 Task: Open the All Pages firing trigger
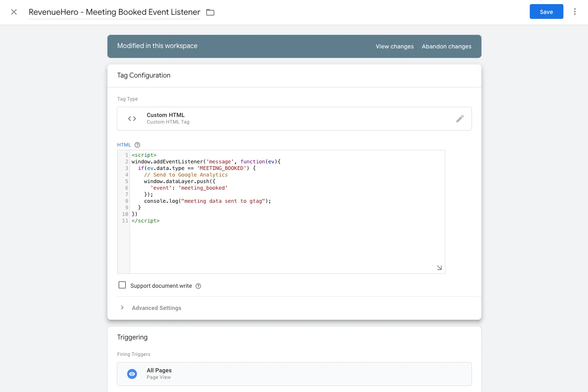(294, 374)
